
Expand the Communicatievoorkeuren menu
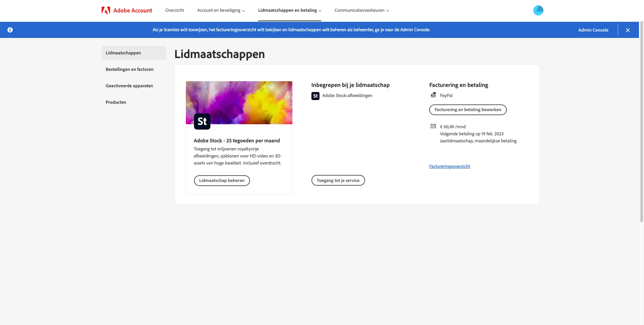[362, 10]
